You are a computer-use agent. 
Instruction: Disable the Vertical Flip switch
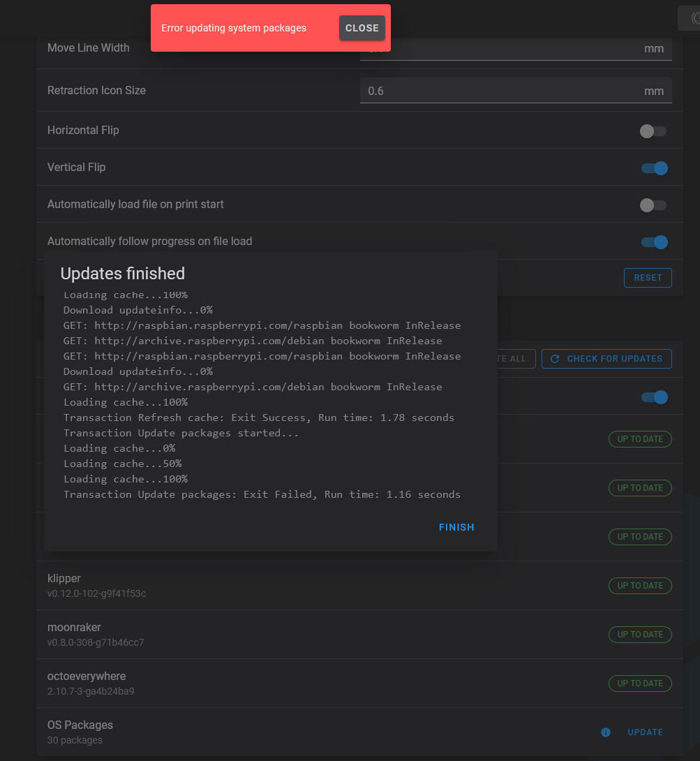[655, 168]
